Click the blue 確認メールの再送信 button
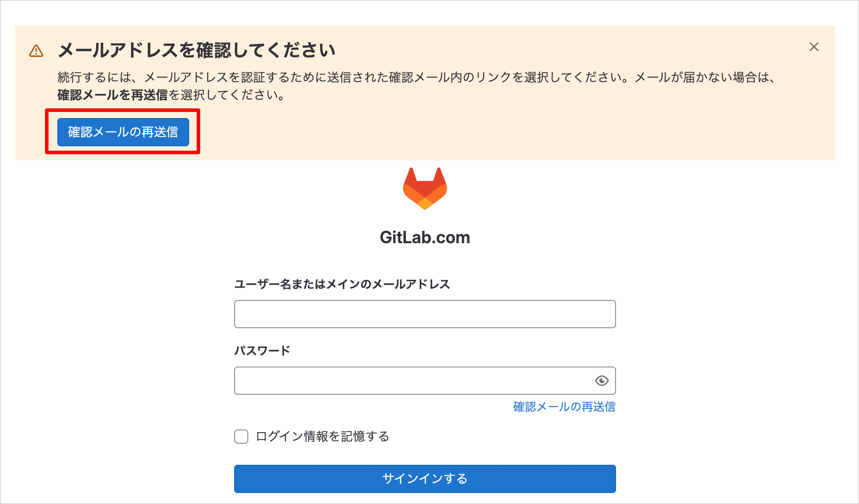The image size is (859, 504). [x=123, y=132]
